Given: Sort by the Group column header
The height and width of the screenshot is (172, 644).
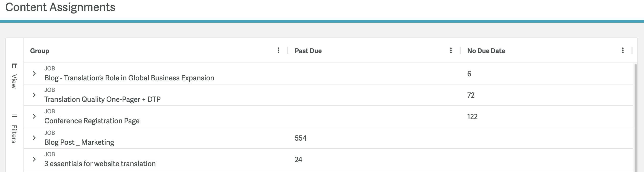Looking at the screenshot, I should pyautogui.click(x=40, y=51).
